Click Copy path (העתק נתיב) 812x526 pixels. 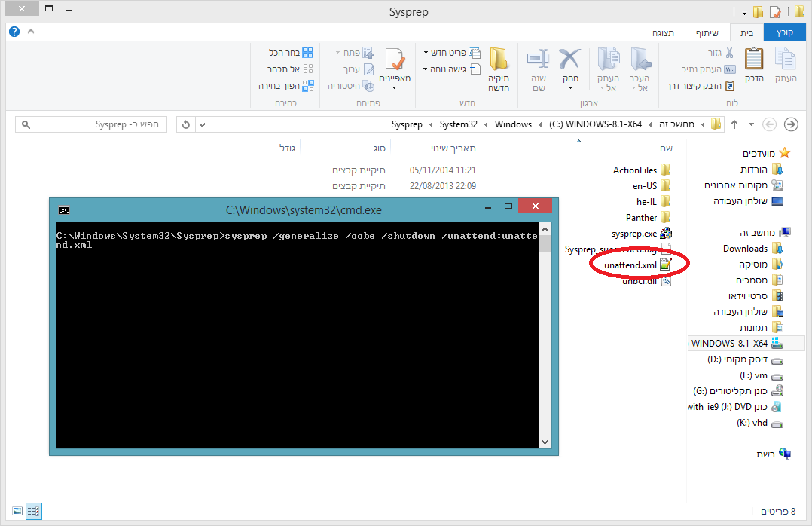tap(708, 69)
